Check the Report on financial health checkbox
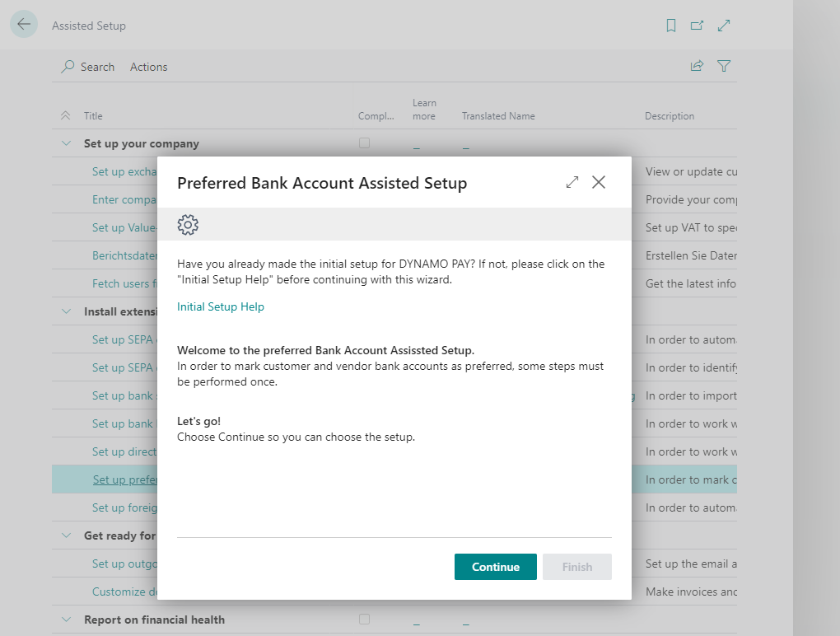Viewport: 840px width, 636px height. 364,620
